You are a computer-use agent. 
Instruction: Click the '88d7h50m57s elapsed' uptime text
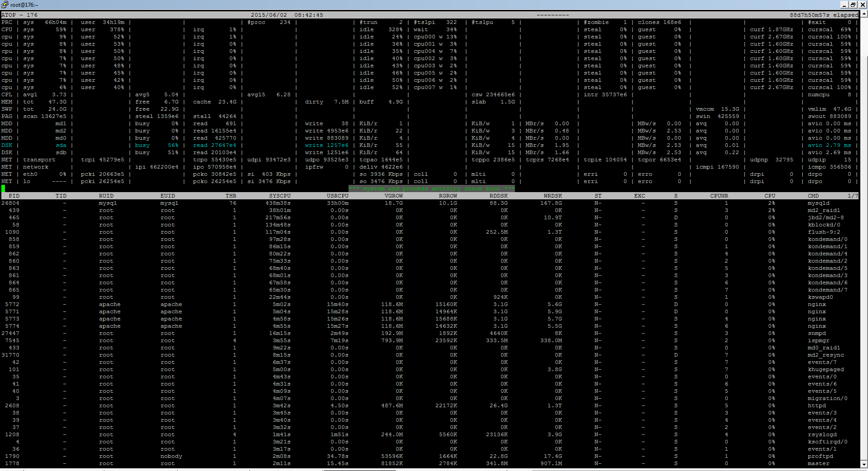tap(824, 15)
